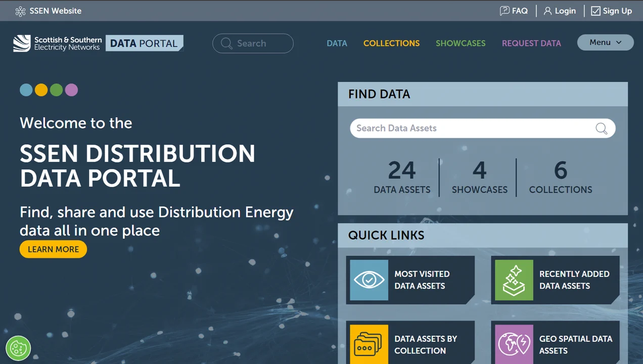Click the cookie settings icon

18,348
